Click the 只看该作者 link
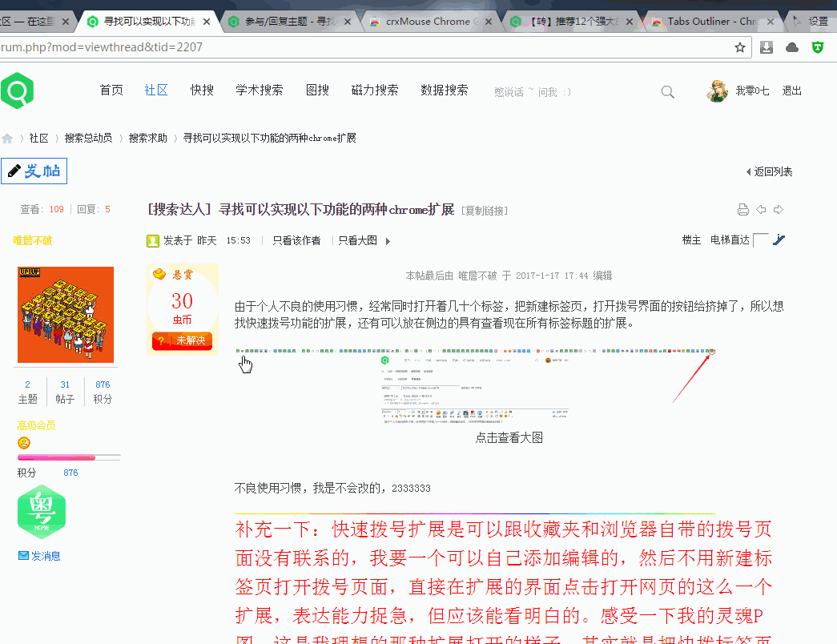This screenshot has height=644, width=837. (x=296, y=240)
